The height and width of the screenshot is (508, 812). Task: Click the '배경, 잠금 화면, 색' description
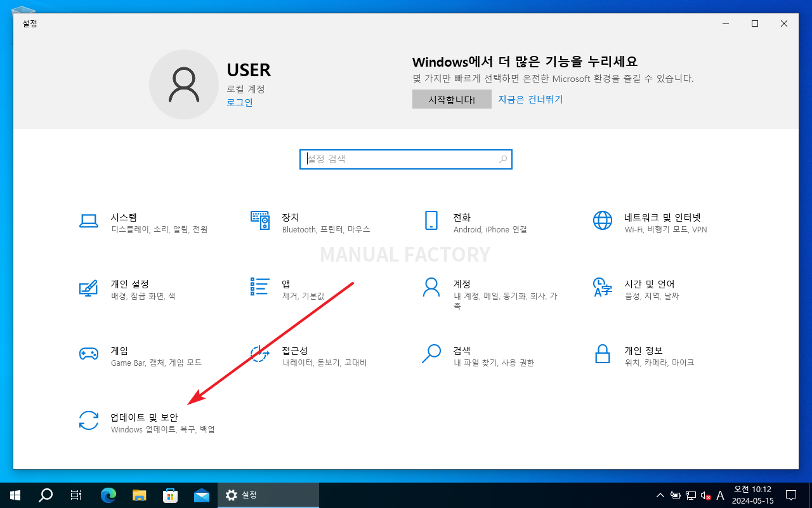143,297
